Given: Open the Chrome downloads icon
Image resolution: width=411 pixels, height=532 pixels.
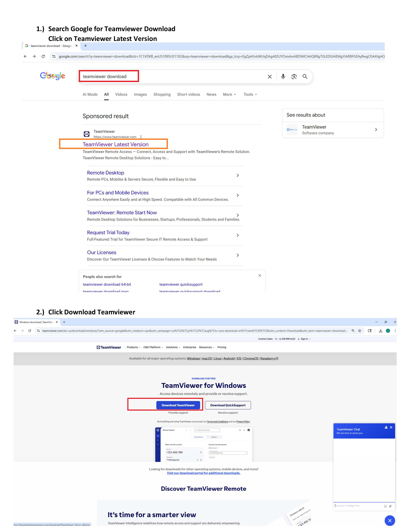Looking at the screenshot, I should click(381, 330).
